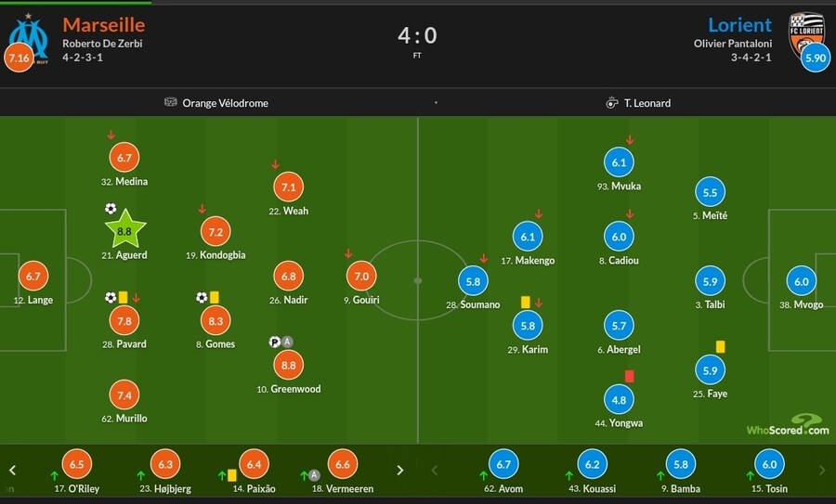The image size is (836, 504).
Task: Click the WhoScored.com logo
Action: click(x=788, y=425)
